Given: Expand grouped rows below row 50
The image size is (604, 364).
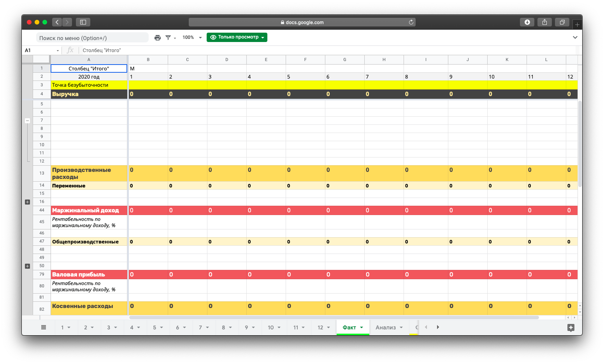Looking at the screenshot, I should 27,266.
